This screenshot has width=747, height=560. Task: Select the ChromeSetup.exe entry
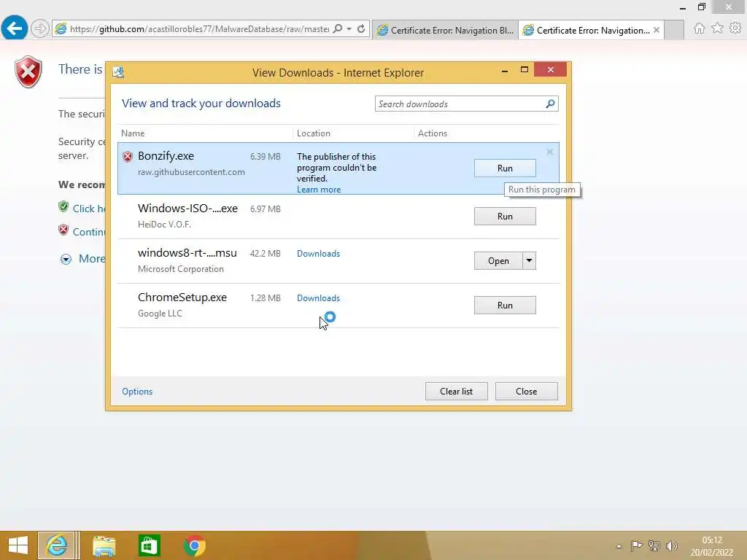click(x=338, y=306)
